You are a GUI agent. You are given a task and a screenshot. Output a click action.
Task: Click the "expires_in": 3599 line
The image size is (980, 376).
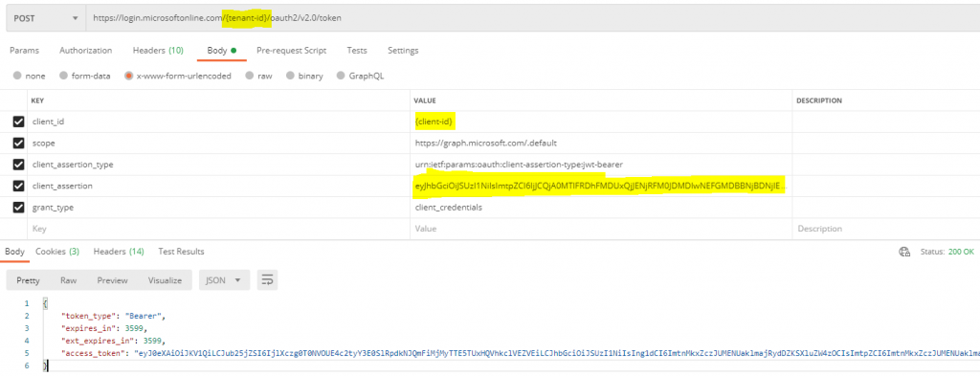click(x=103, y=328)
